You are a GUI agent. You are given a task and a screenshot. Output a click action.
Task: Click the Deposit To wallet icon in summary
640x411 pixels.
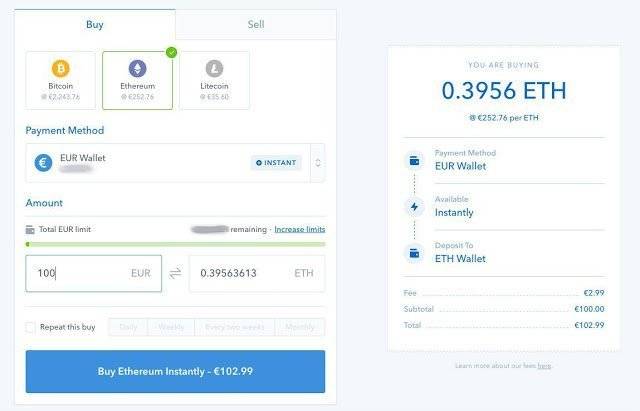[414, 253]
